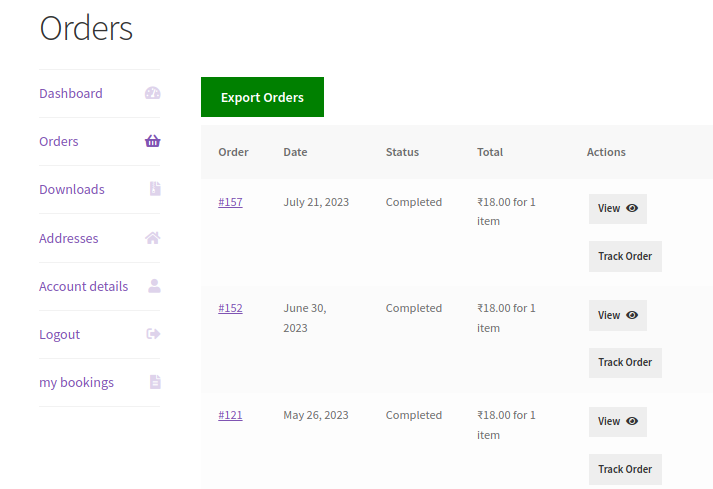The image size is (713, 489).
Task: Click the Downloads file icon
Action: (155, 189)
